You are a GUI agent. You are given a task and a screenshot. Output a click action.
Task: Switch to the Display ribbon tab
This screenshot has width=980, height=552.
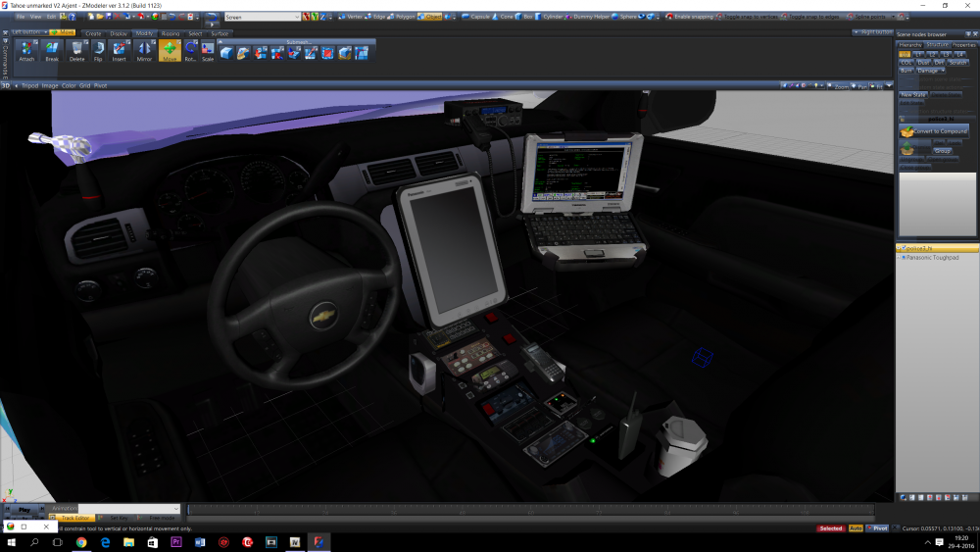pos(119,33)
